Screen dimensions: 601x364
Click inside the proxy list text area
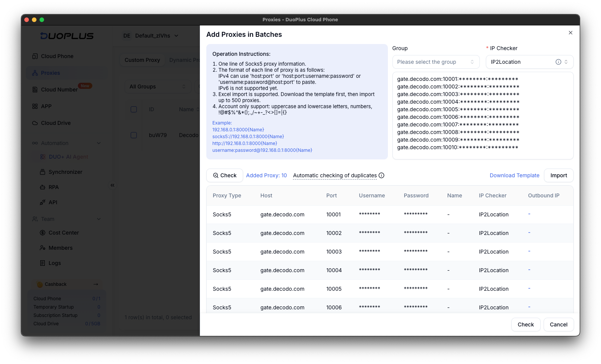tap(482, 115)
